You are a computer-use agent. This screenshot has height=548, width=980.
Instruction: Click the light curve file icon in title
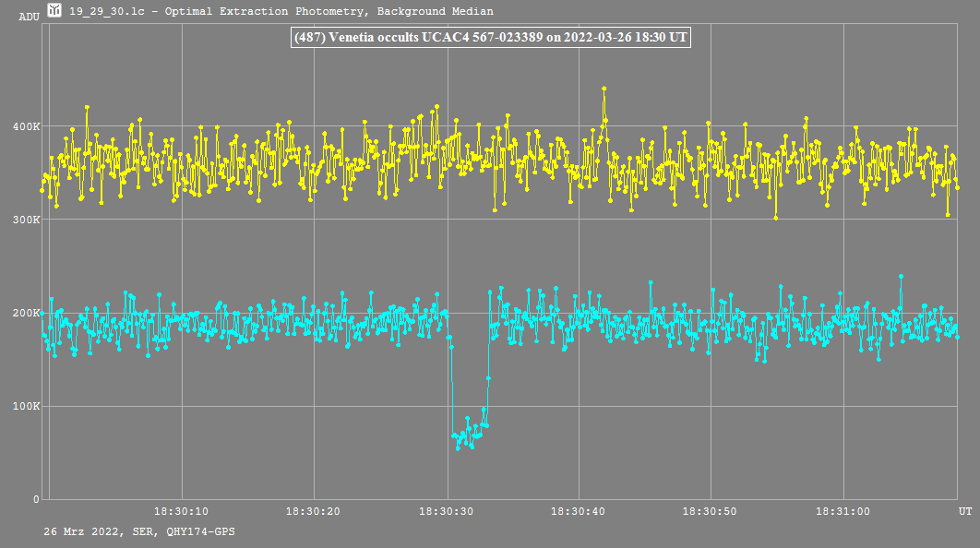[x=55, y=11]
